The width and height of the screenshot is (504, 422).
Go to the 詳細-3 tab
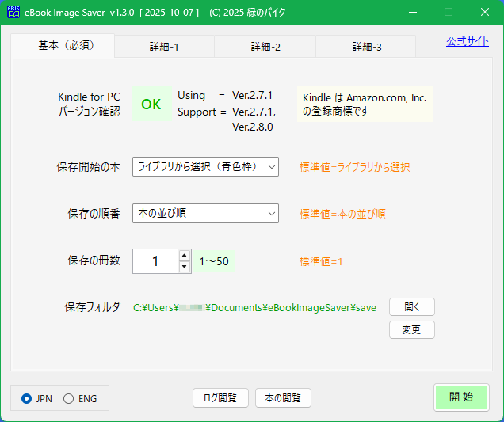click(366, 47)
